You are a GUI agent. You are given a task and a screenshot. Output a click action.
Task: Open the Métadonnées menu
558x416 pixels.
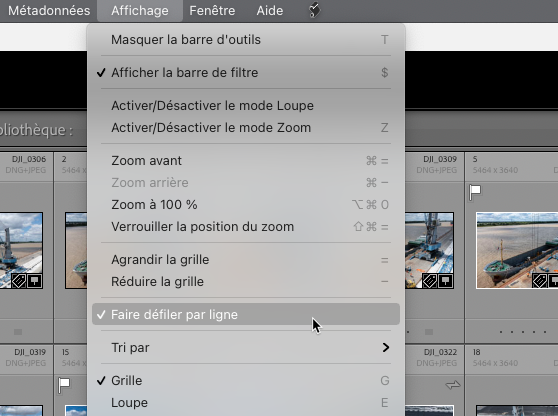(x=49, y=11)
